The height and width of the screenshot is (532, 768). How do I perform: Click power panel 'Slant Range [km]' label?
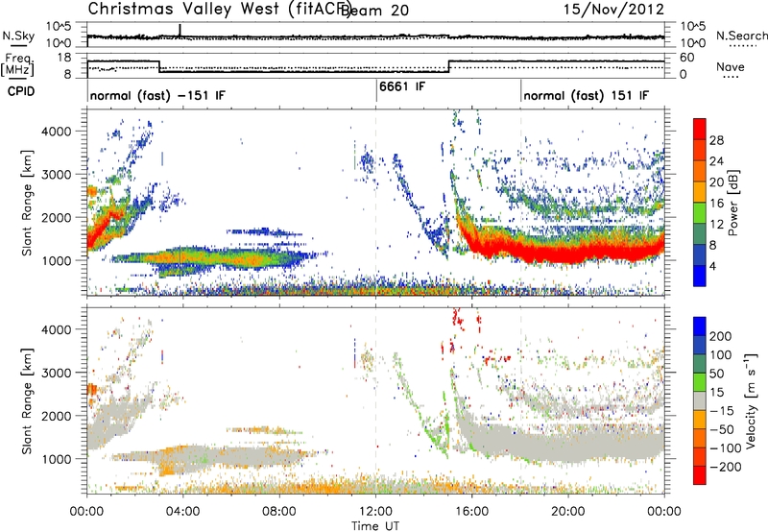(x=27, y=203)
